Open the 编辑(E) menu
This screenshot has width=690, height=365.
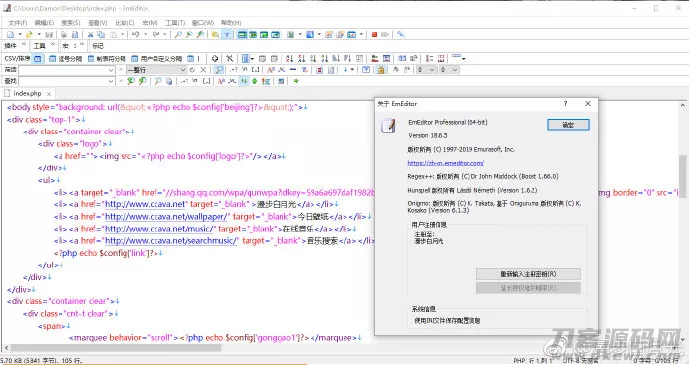(44, 22)
